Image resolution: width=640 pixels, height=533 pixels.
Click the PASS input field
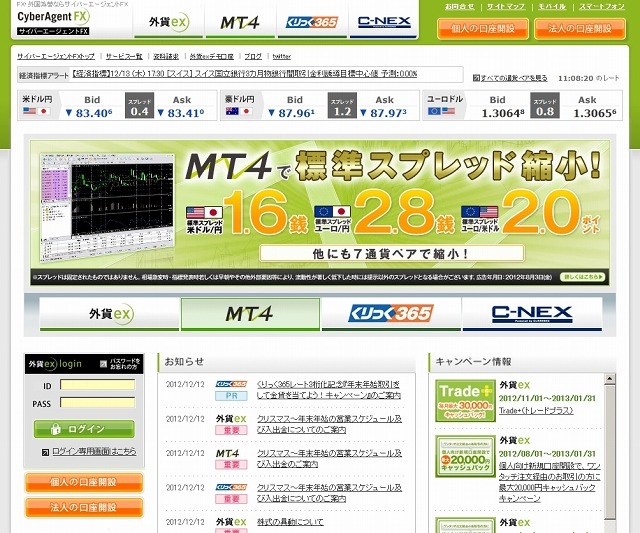[x=98, y=403]
